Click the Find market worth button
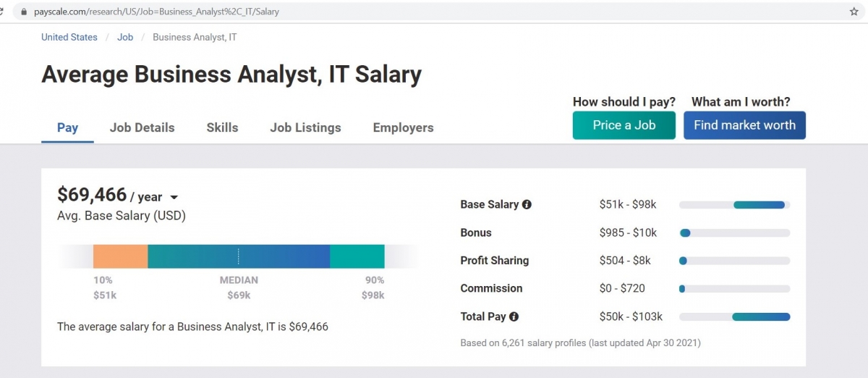Image resolution: width=868 pixels, height=378 pixels. click(744, 125)
